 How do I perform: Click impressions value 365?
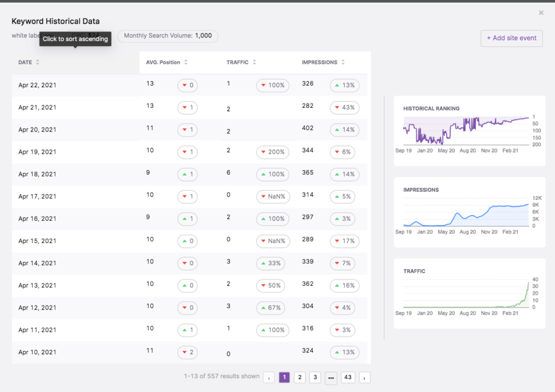308,173
